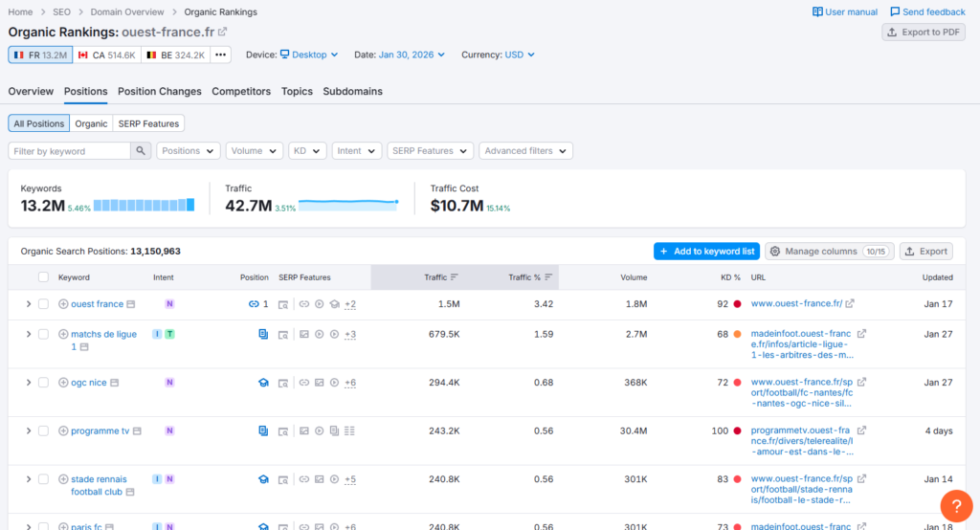
Task: Open the Intent filter dropdown
Action: [356, 150]
